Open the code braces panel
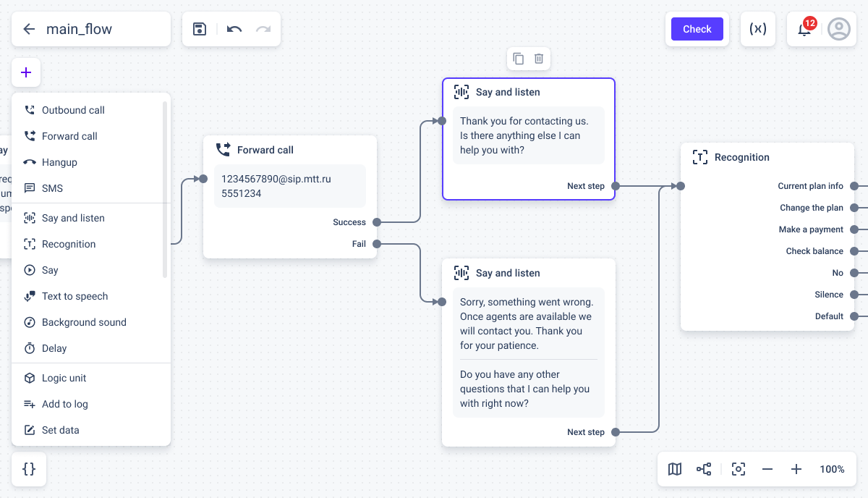This screenshot has width=868, height=498. coord(29,469)
